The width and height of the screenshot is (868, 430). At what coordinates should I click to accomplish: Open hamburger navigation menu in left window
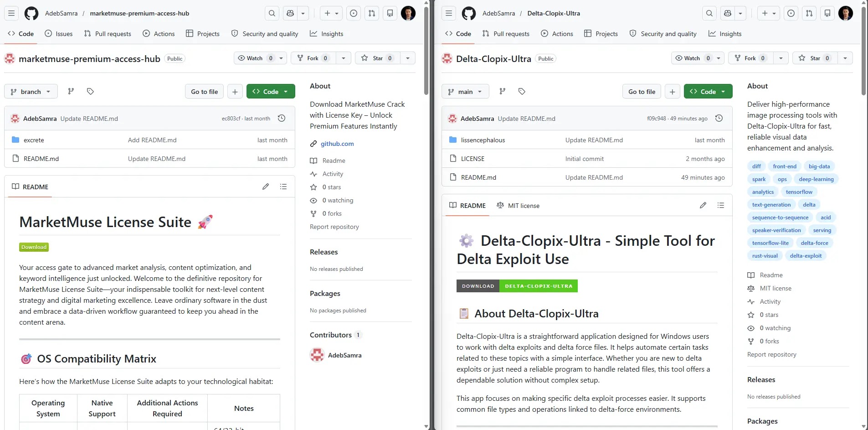pos(11,14)
